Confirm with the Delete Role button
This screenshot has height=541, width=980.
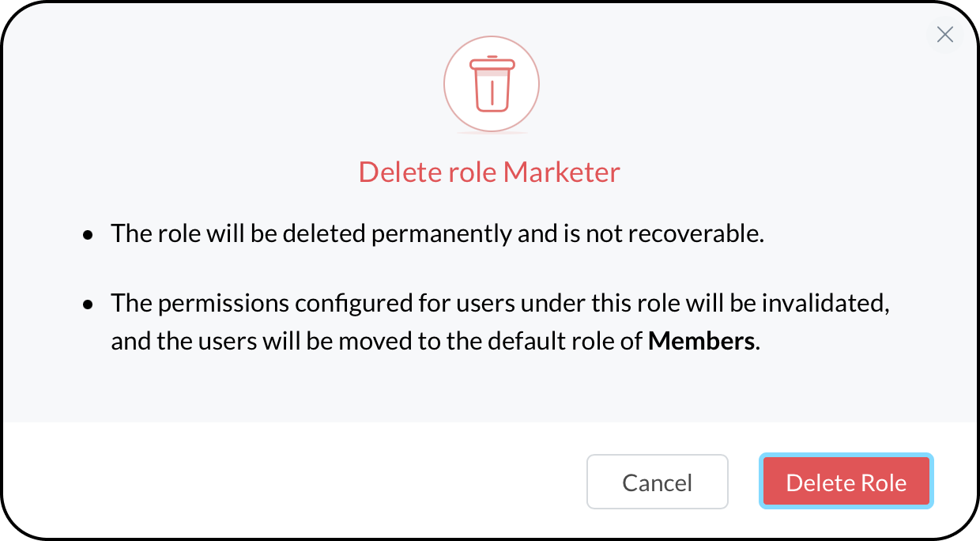click(x=846, y=481)
